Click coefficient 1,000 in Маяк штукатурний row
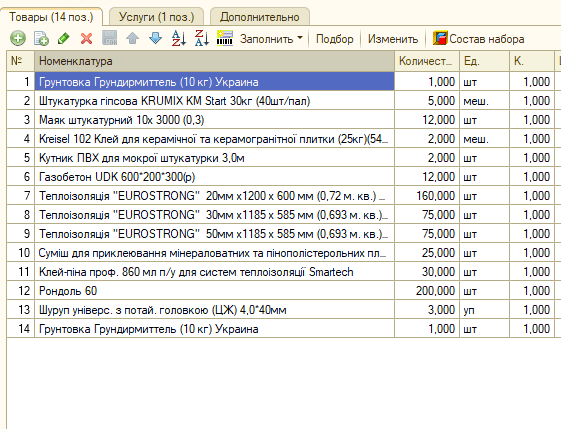 click(x=532, y=120)
